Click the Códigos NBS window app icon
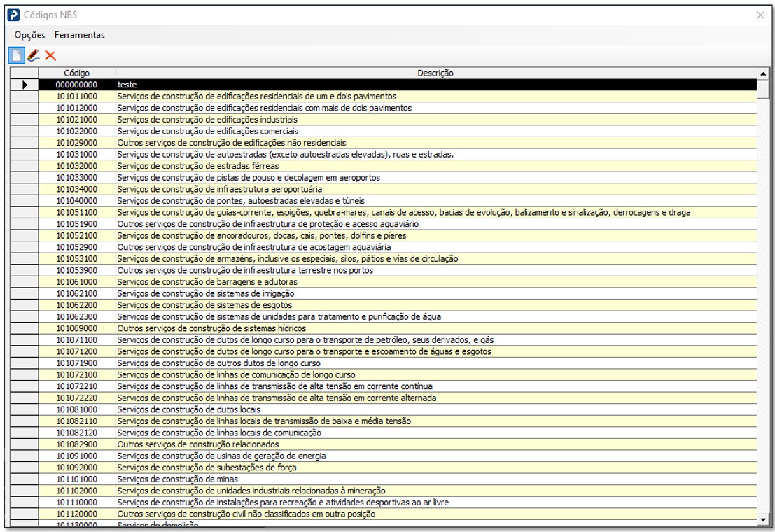This screenshot has height=532, width=775. tap(14, 15)
